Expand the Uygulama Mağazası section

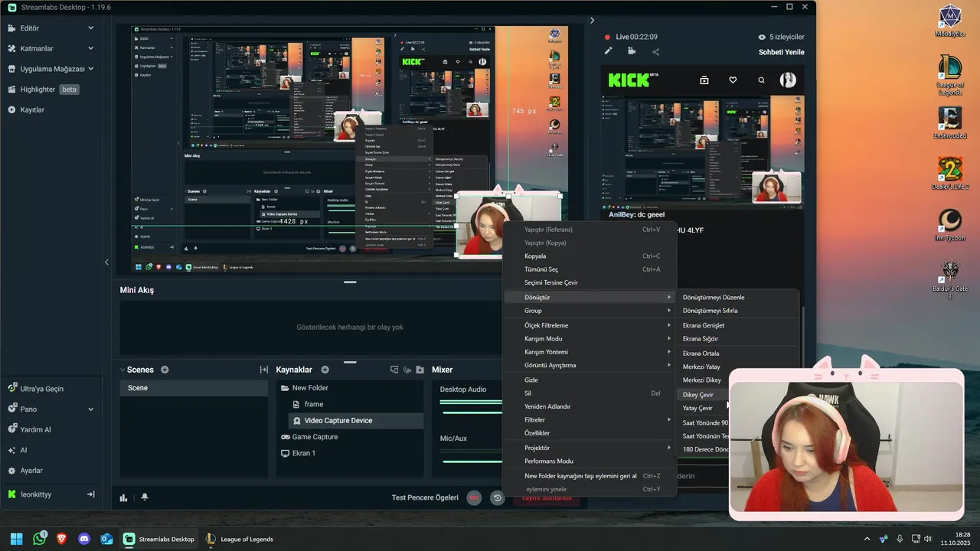click(x=90, y=68)
